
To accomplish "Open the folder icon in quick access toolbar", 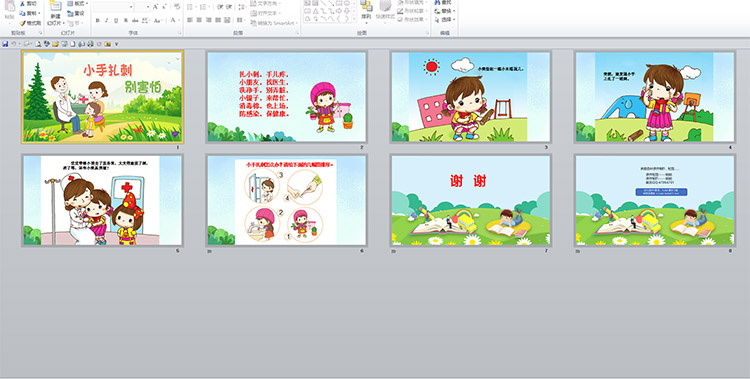I will (x=55, y=44).
